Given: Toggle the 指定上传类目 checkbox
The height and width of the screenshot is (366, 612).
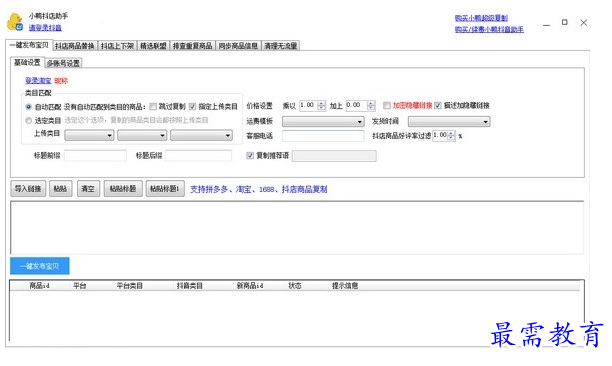Looking at the screenshot, I should click(x=192, y=106).
